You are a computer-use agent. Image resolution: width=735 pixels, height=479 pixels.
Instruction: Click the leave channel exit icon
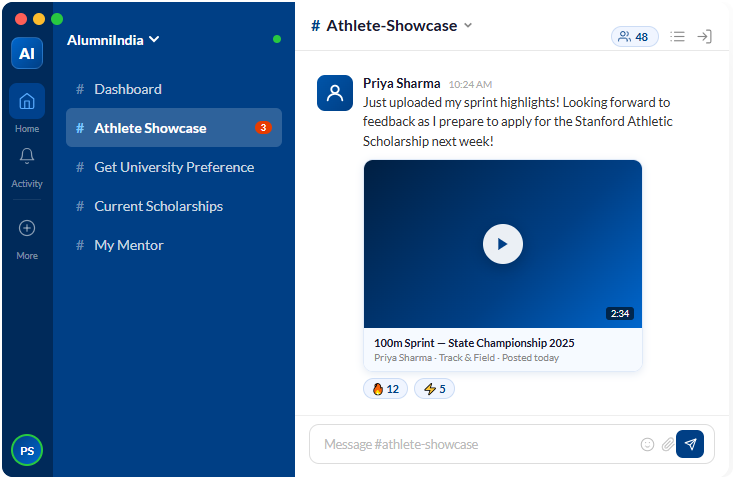[x=704, y=37]
